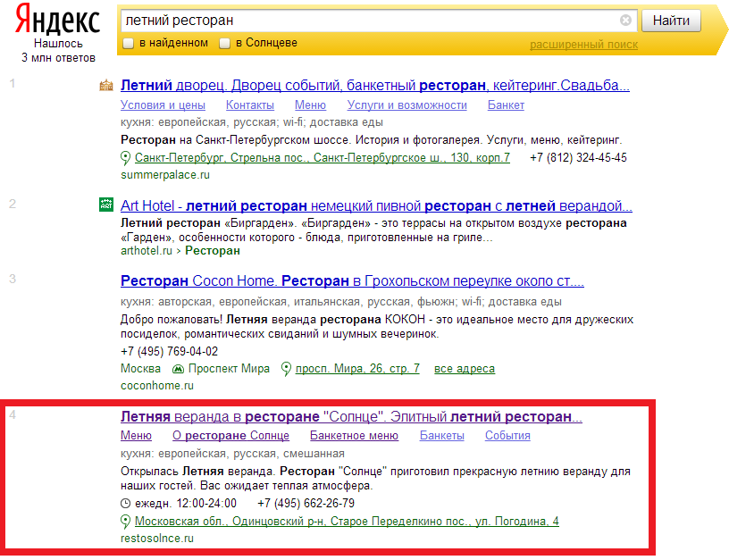Viewport: 729px width, 560px height.
Task: Open the Московская обл., Одинцовский р-н address link
Action: (347, 522)
